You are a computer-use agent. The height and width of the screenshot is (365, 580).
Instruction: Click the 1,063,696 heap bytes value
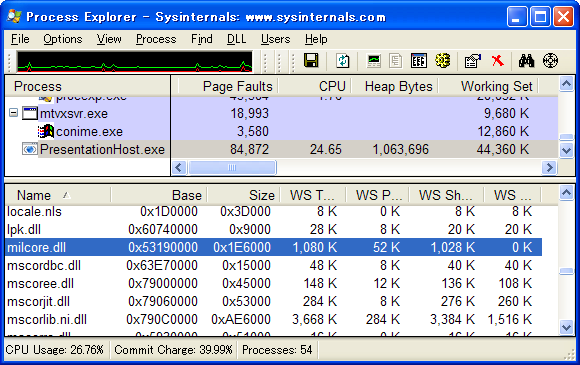[x=400, y=149]
